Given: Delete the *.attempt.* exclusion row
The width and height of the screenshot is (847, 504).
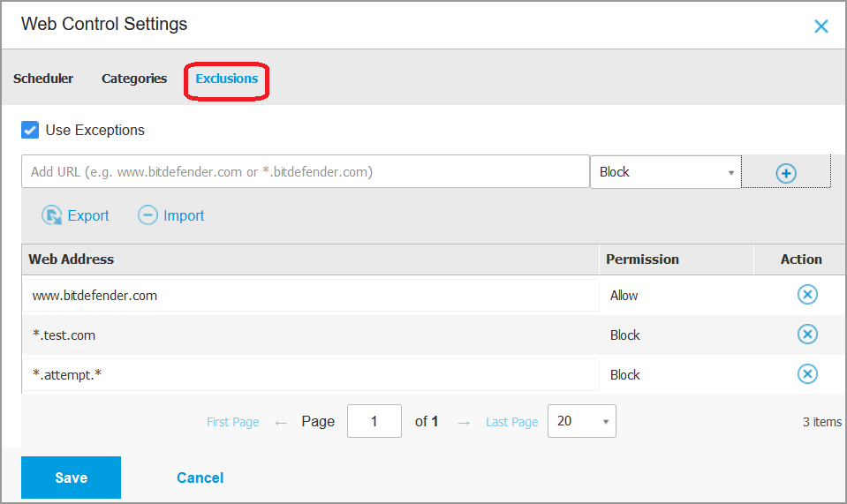Looking at the screenshot, I should tap(807, 374).
